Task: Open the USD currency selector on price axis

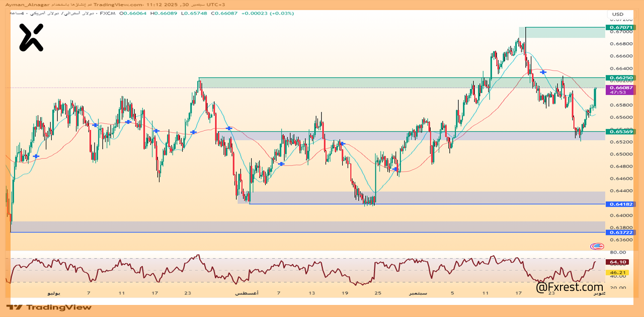Action: (617, 14)
